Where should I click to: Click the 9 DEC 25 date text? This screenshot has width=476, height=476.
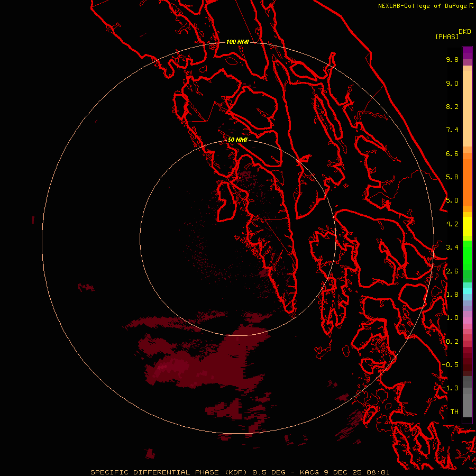click(x=342, y=472)
